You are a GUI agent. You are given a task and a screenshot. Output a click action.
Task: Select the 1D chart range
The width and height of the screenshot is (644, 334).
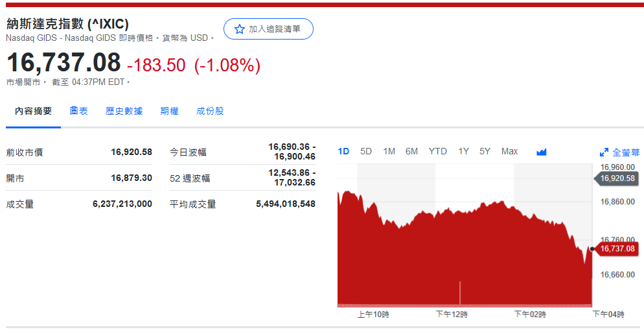click(x=343, y=151)
